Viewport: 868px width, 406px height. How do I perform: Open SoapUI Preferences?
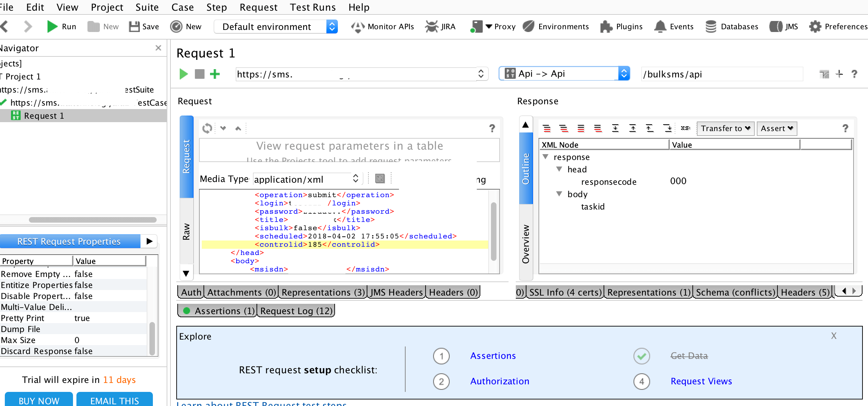(x=838, y=26)
